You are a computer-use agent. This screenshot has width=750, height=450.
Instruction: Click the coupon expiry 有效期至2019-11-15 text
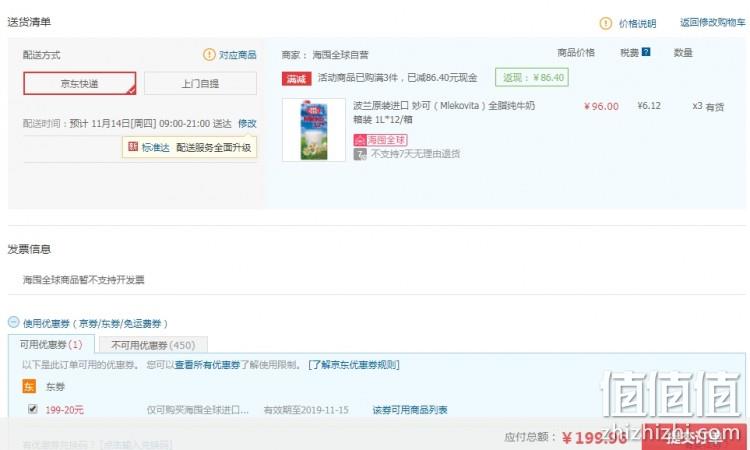coord(306,410)
